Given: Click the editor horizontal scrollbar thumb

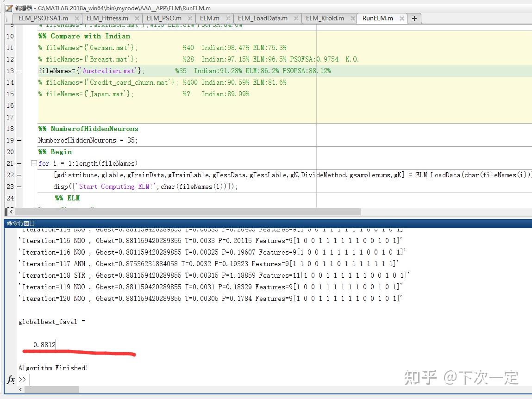Looking at the screenshot, I should tap(188, 212).
